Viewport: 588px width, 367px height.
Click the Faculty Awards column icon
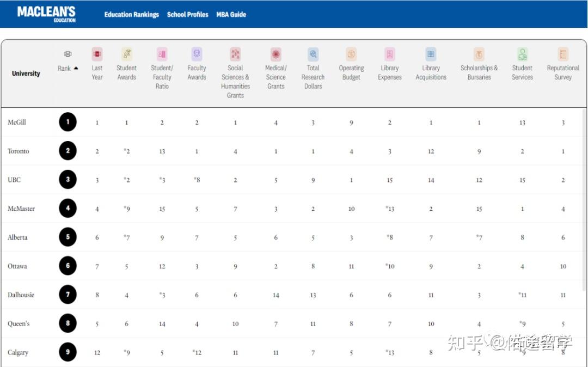pyautogui.click(x=197, y=54)
